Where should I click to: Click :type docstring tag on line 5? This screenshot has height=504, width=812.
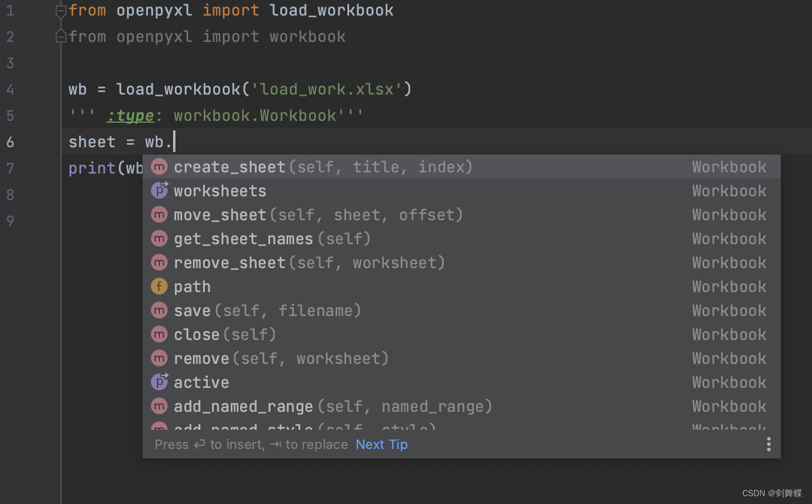(131, 116)
